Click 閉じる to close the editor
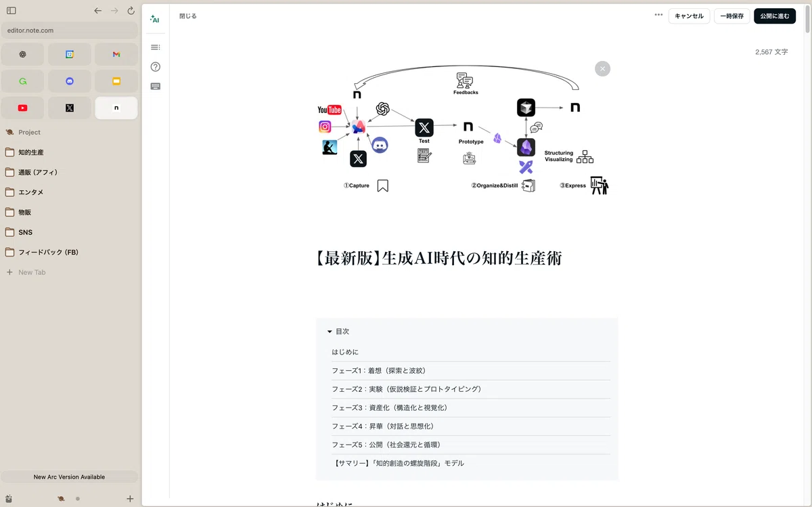The height and width of the screenshot is (507, 812). [188, 16]
